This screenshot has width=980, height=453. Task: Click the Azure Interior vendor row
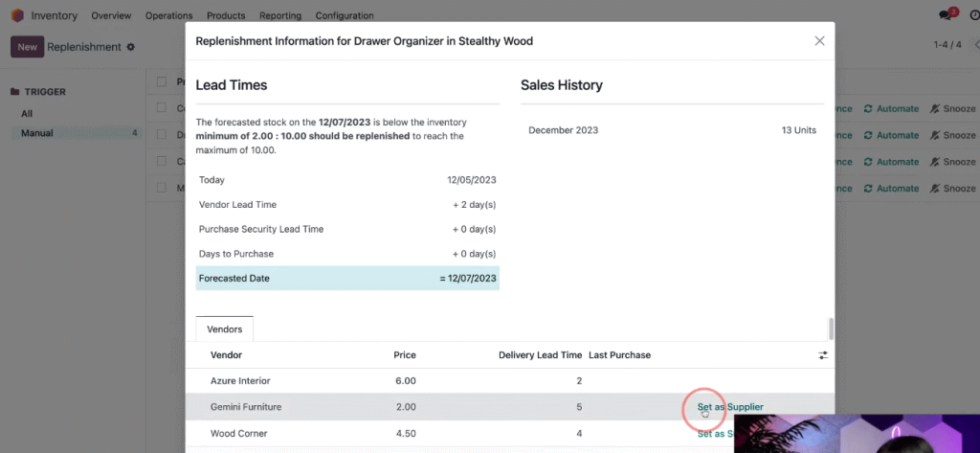pos(509,381)
